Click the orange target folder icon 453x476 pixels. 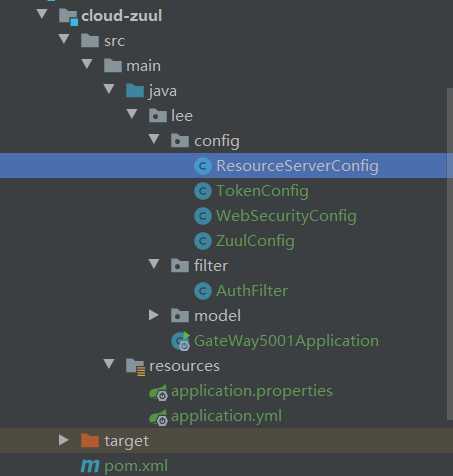pos(90,441)
